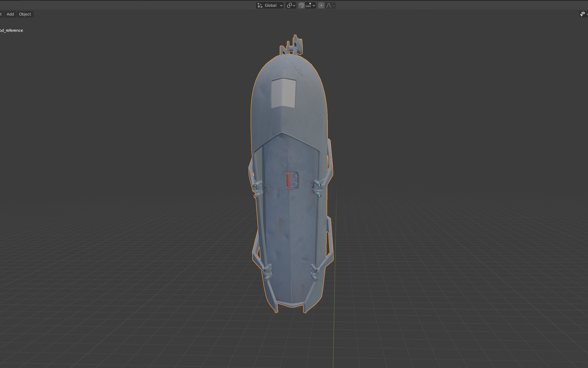Select the pivot point icon in the header
This screenshot has width=588, height=368.
(290, 5)
